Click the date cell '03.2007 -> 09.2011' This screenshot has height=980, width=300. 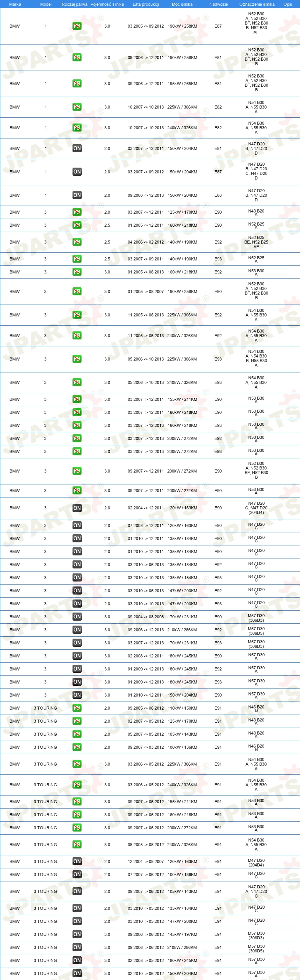point(146,259)
